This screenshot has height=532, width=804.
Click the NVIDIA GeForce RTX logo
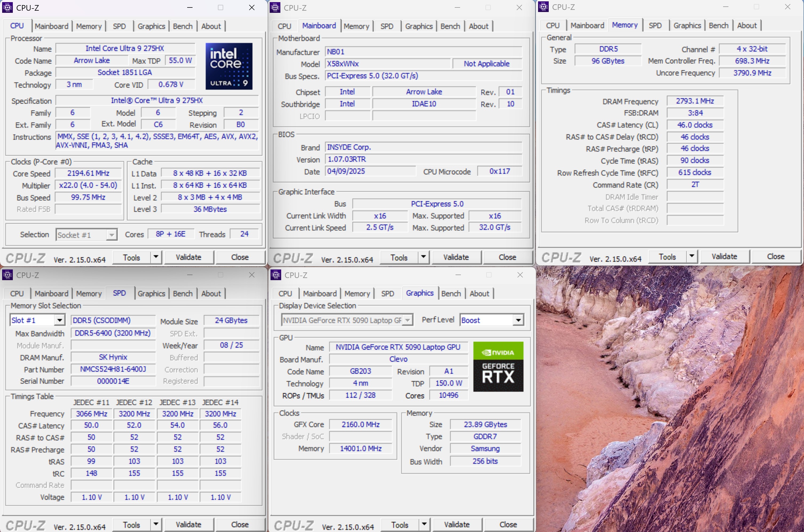498,366
